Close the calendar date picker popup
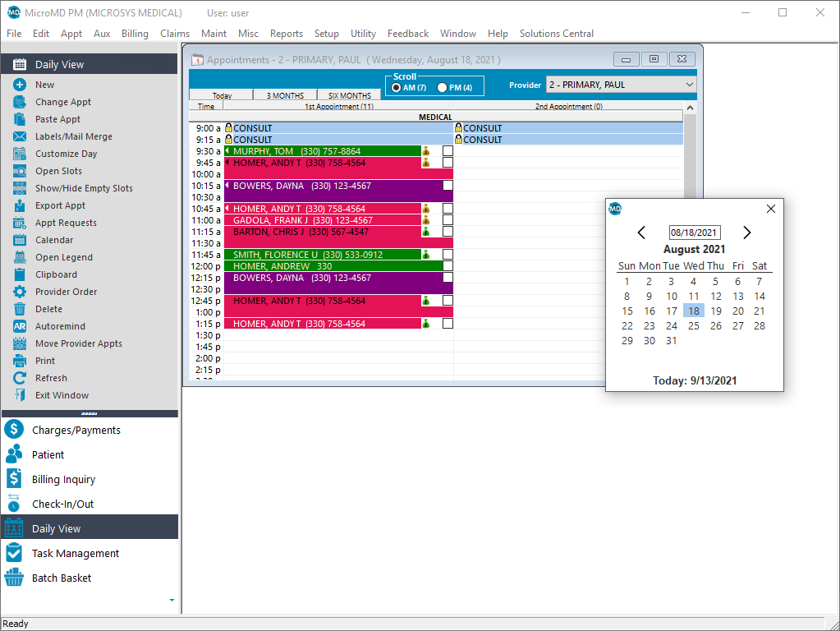840x631 pixels. click(770, 209)
